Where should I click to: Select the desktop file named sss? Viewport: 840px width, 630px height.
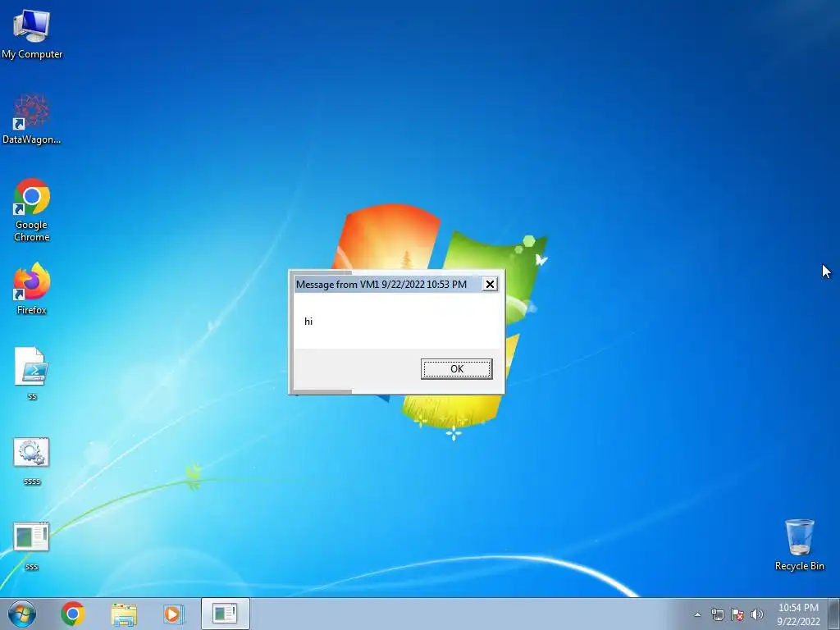pyautogui.click(x=32, y=546)
